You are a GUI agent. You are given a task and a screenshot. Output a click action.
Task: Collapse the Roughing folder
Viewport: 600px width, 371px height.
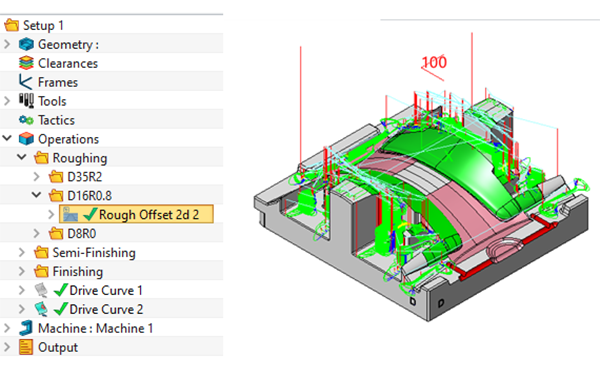(22, 157)
